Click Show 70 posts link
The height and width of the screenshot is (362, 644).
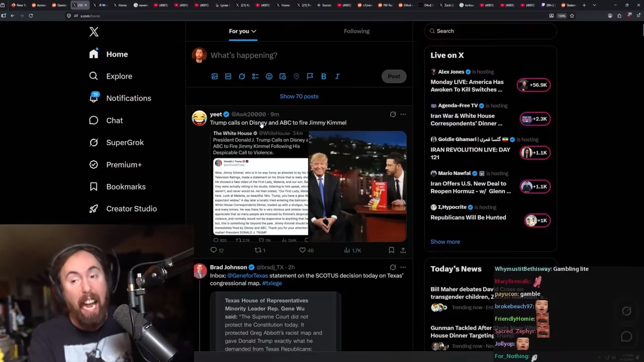point(299,97)
